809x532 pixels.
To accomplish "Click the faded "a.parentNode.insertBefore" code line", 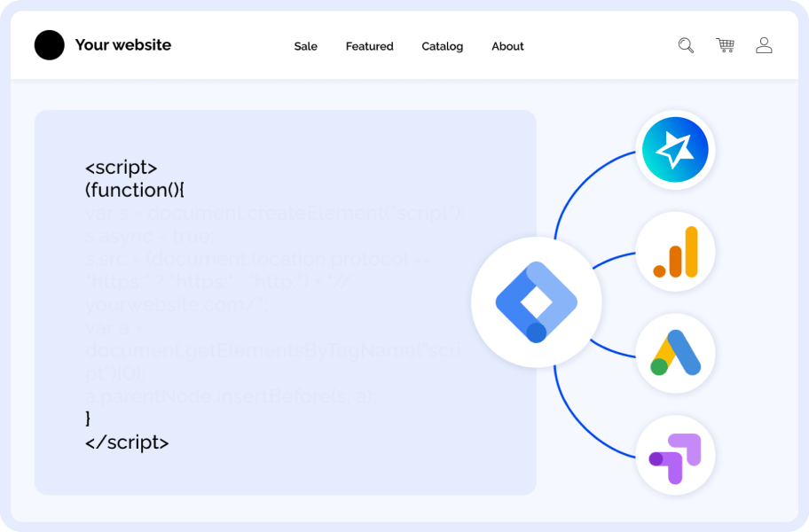I will [231, 396].
